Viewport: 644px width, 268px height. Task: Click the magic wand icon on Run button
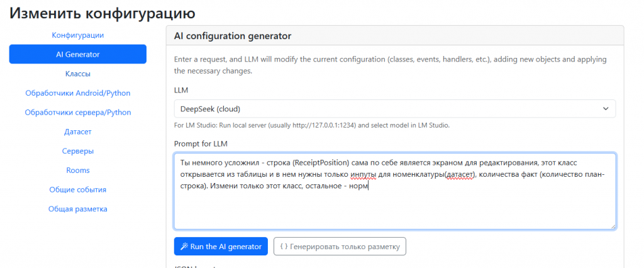tap(184, 247)
